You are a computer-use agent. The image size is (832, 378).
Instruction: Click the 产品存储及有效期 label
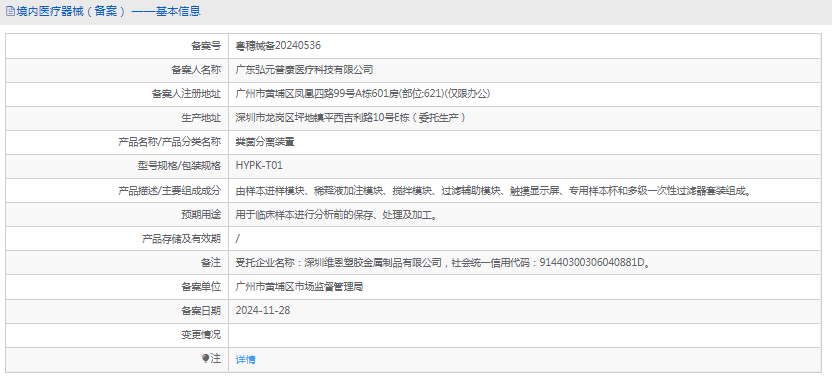[181, 238]
